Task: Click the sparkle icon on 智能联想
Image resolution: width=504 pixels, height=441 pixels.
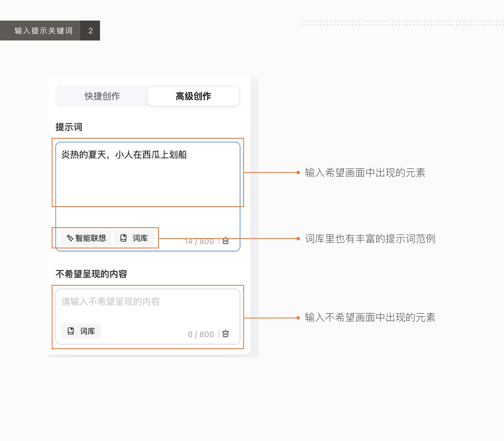Action: pos(70,238)
